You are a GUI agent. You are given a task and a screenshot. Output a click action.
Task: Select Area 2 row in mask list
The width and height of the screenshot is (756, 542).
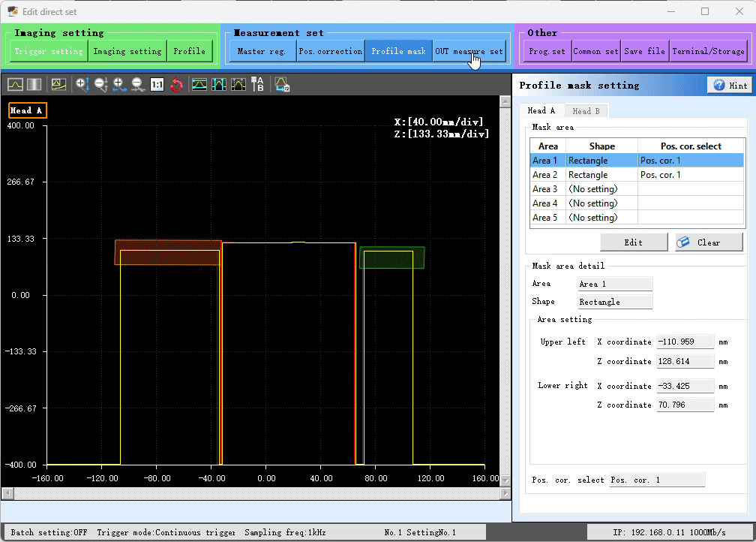tap(637, 175)
